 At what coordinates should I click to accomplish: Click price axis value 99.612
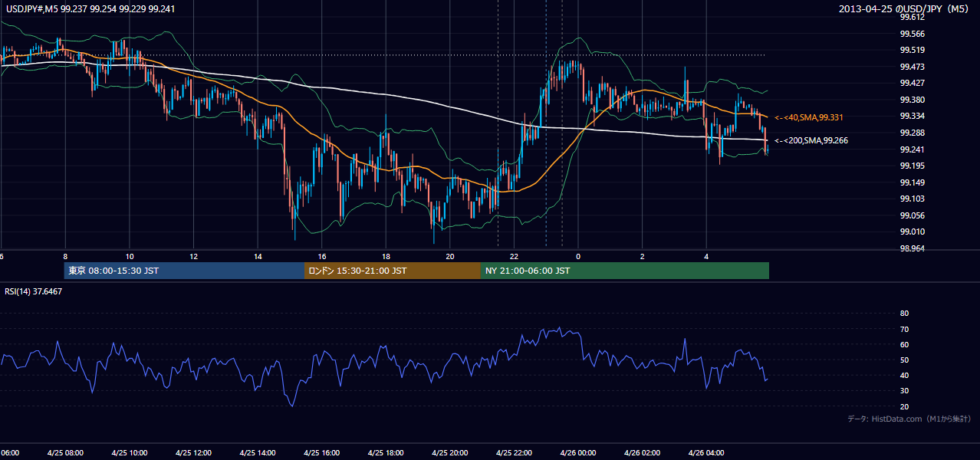[912, 17]
